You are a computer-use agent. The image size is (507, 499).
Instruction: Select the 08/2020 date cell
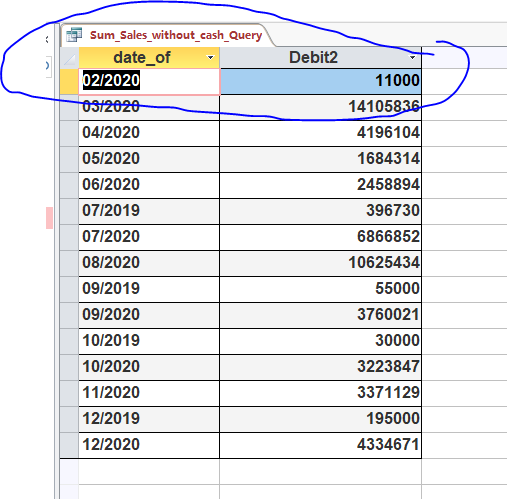[x=149, y=263]
